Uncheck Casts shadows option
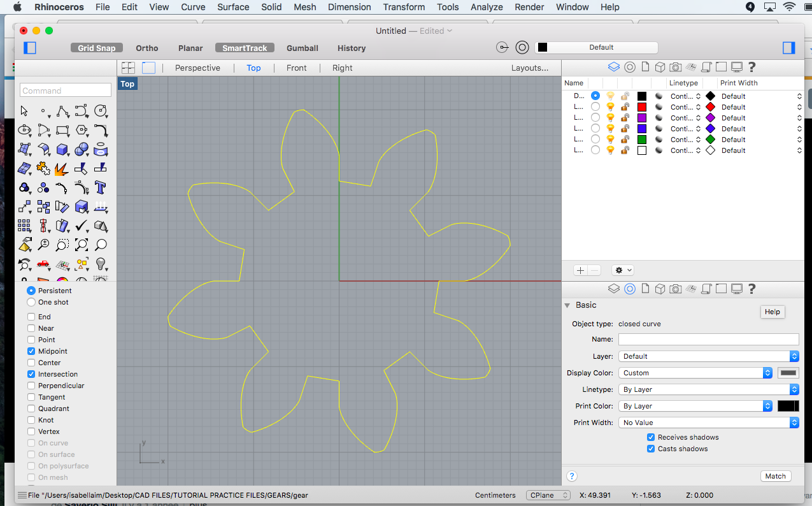This screenshot has width=812, height=506. click(x=651, y=449)
